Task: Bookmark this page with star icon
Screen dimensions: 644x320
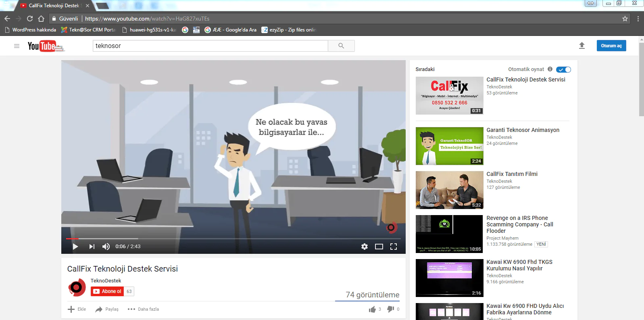Action: (x=625, y=19)
